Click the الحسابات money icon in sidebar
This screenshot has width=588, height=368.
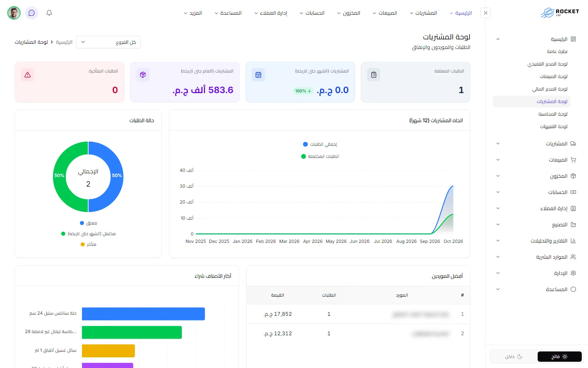573,192
